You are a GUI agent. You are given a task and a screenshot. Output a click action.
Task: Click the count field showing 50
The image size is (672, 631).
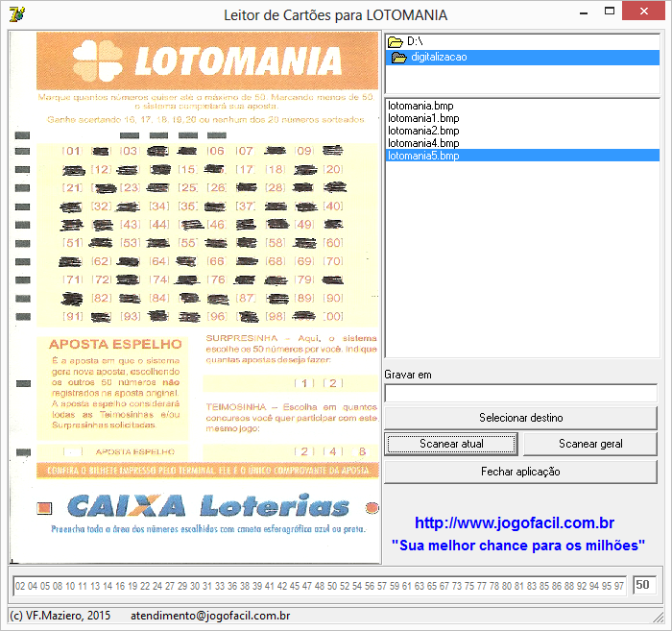click(x=642, y=585)
